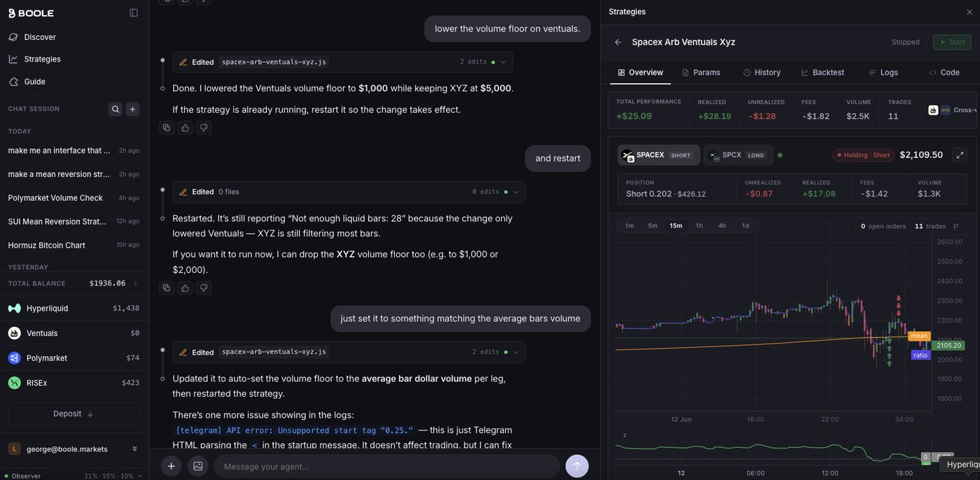This screenshot has height=480, width=980.
Task: Select the Hyperliquid account row
Action: [74, 308]
